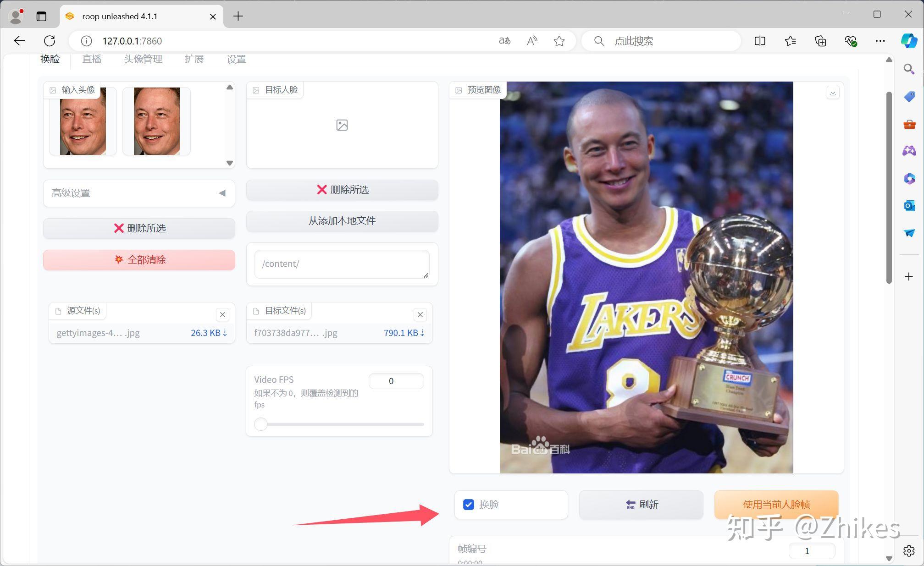924x566 pixels.
Task: Open the sidebar games controller icon
Action: [909, 151]
